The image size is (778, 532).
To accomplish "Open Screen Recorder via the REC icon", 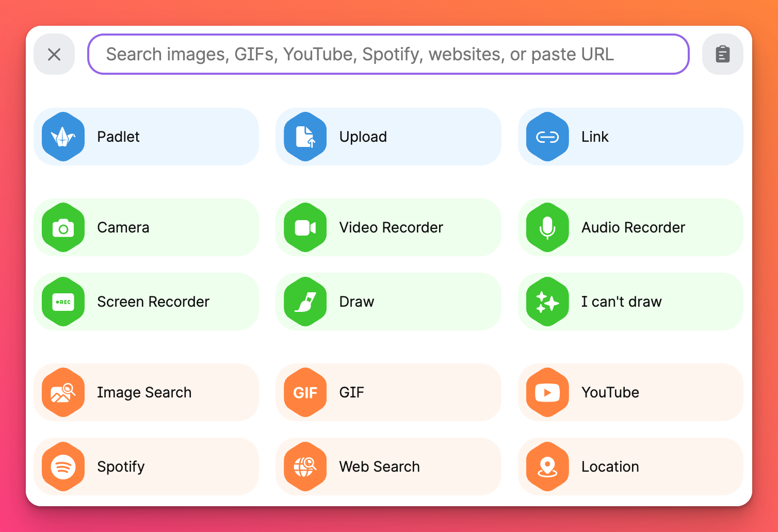I will [x=63, y=302].
